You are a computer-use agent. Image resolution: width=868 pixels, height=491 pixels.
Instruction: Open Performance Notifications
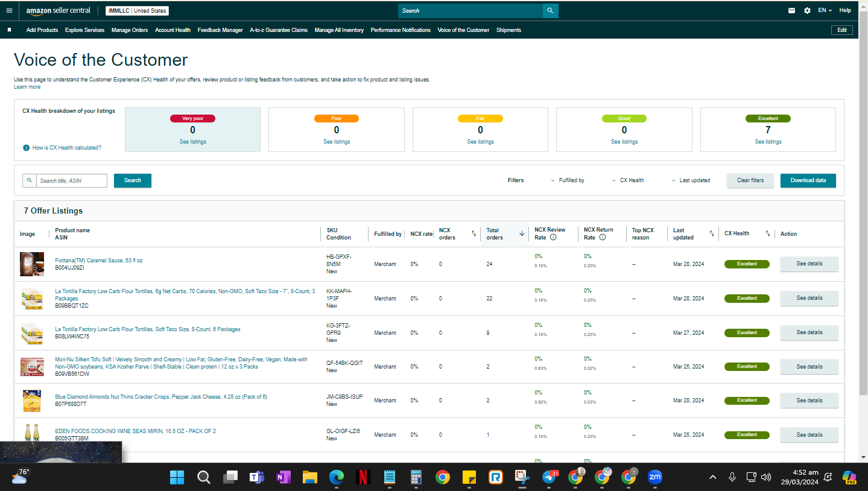401,30
